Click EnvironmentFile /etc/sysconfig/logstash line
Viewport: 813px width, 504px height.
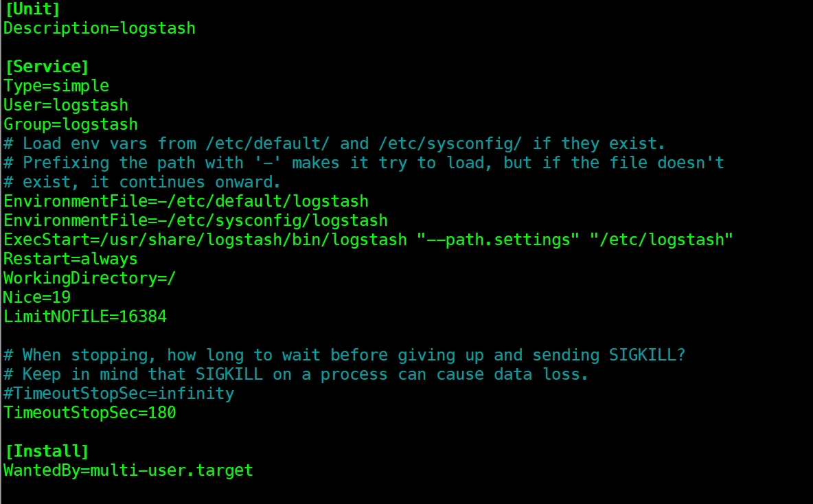tap(196, 220)
